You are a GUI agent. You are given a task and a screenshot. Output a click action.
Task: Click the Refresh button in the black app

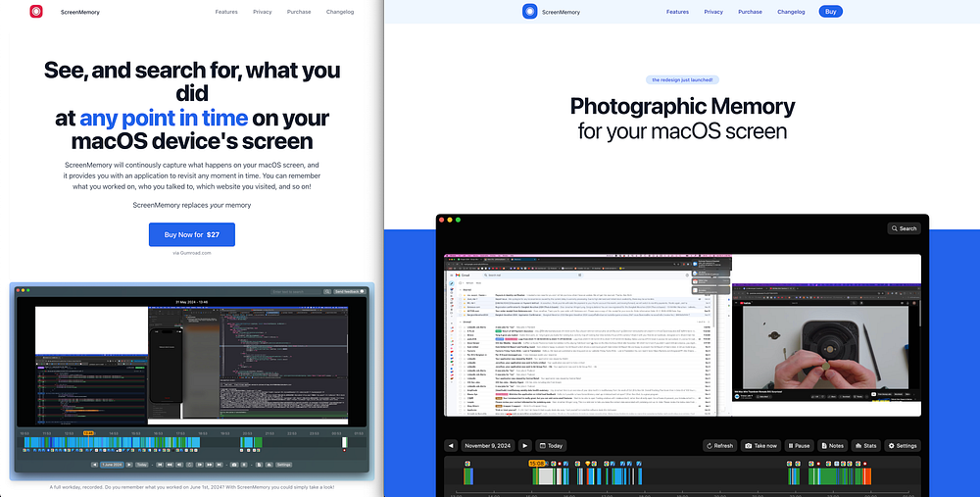click(x=720, y=446)
